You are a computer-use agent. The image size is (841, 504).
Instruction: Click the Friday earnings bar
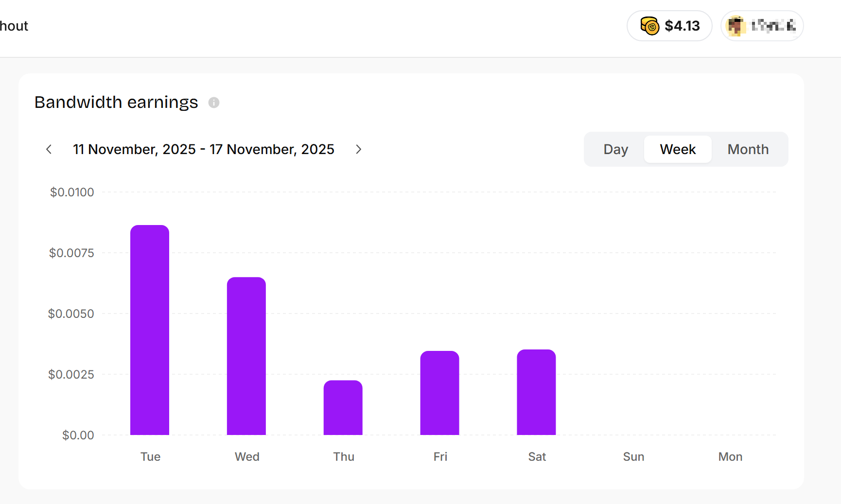pyautogui.click(x=439, y=393)
